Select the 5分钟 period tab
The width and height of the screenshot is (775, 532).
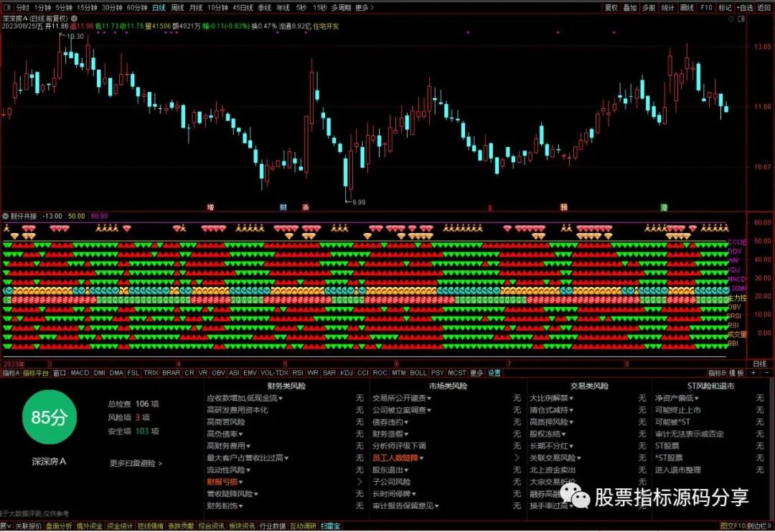tap(64, 8)
